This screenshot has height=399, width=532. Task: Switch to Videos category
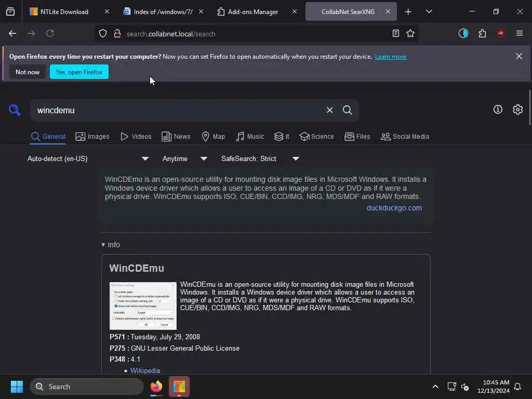(x=136, y=137)
